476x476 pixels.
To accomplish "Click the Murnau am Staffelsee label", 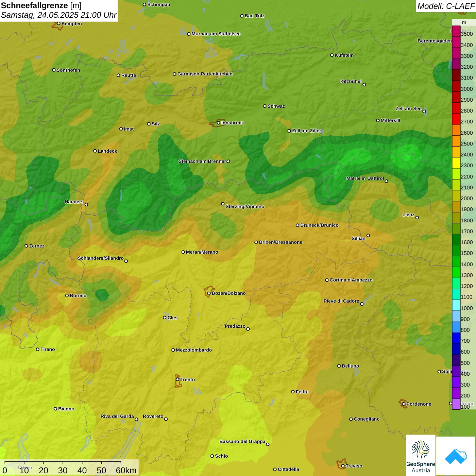I will pyautogui.click(x=216, y=34).
